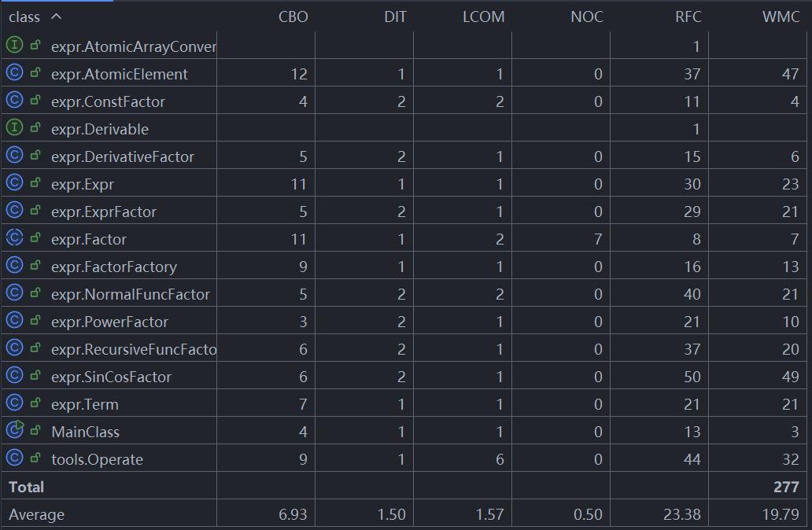Click the interface icon for expr.AtomicArrayConver

(x=14, y=45)
